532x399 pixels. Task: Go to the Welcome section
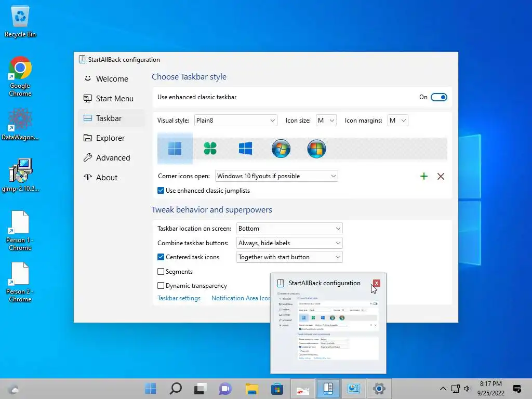[111, 79]
